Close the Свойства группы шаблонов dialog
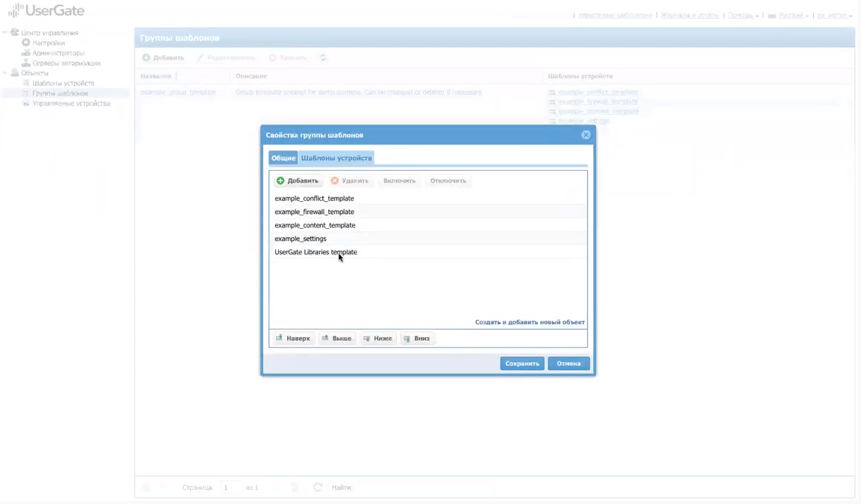This screenshot has height=504, width=861. coord(586,135)
